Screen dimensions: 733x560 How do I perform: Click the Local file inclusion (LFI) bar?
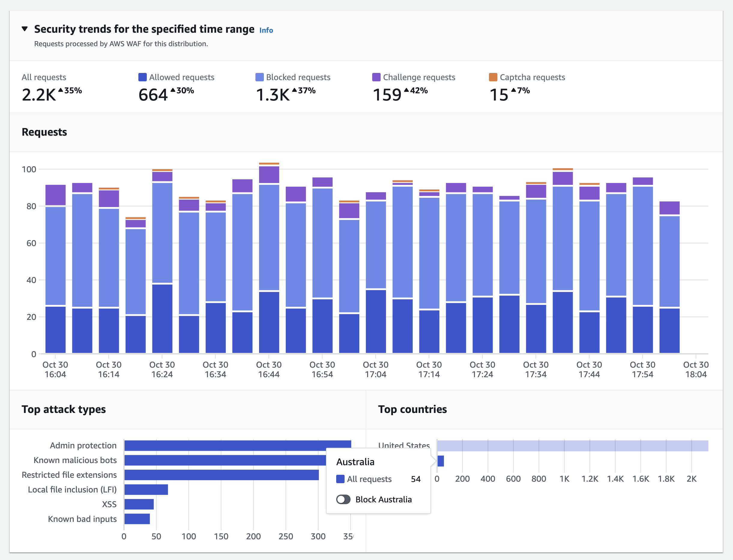click(146, 490)
